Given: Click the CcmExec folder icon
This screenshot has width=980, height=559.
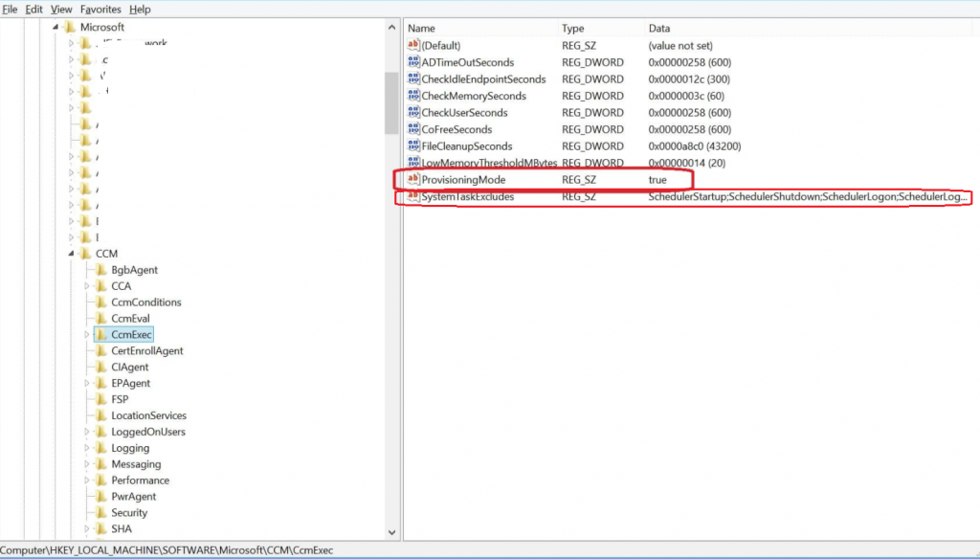Looking at the screenshot, I should click(100, 334).
